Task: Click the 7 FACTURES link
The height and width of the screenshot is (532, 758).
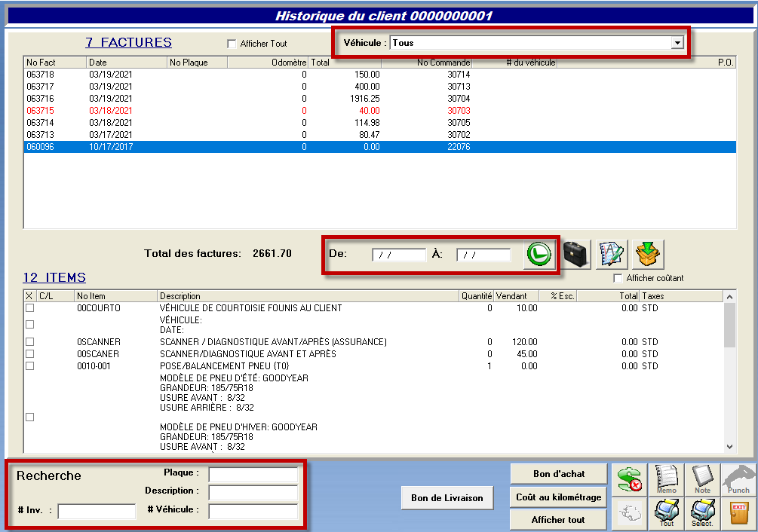Action: [128, 42]
